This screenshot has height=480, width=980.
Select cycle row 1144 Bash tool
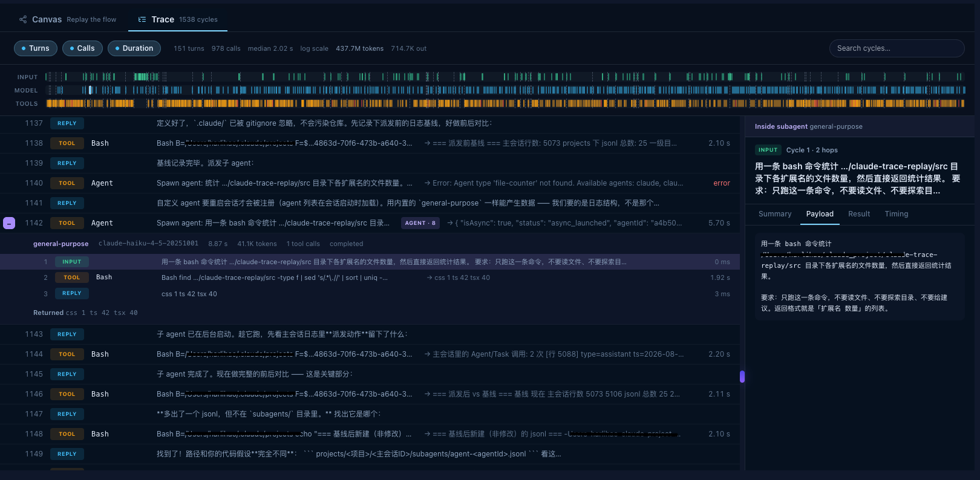[370, 354]
